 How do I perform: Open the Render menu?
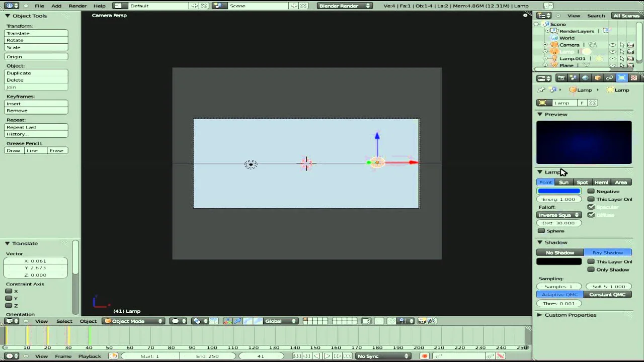click(x=77, y=6)
